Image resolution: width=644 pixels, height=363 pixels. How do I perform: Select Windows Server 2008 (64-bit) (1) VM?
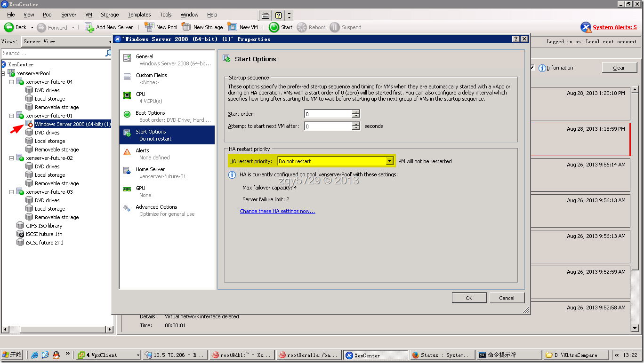72,124
